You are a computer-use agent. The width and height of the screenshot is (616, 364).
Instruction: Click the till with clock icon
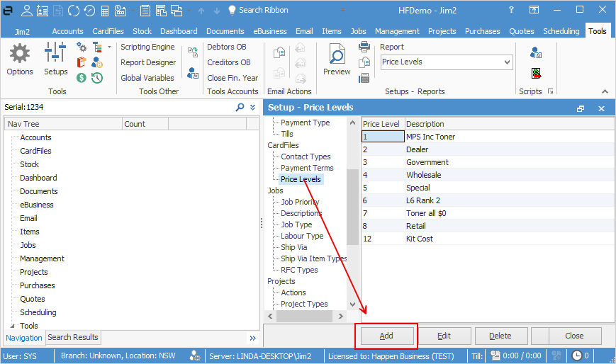tap(121, 11)
